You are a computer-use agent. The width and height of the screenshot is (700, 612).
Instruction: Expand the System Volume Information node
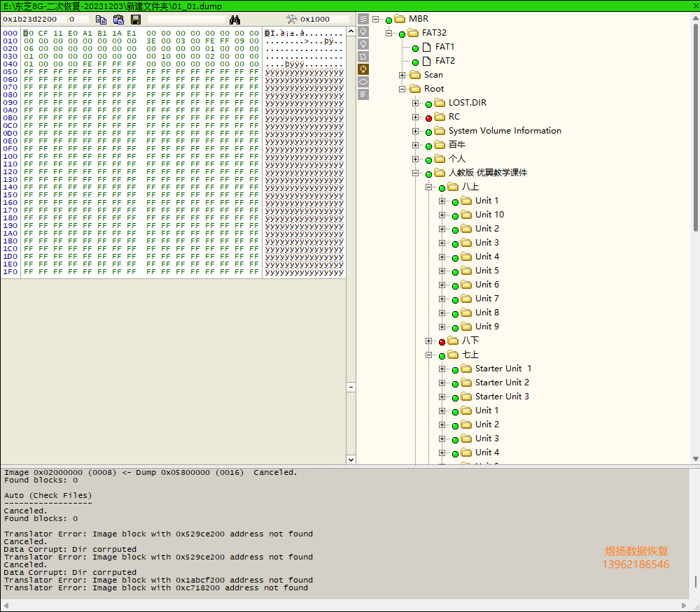[416, 131]
